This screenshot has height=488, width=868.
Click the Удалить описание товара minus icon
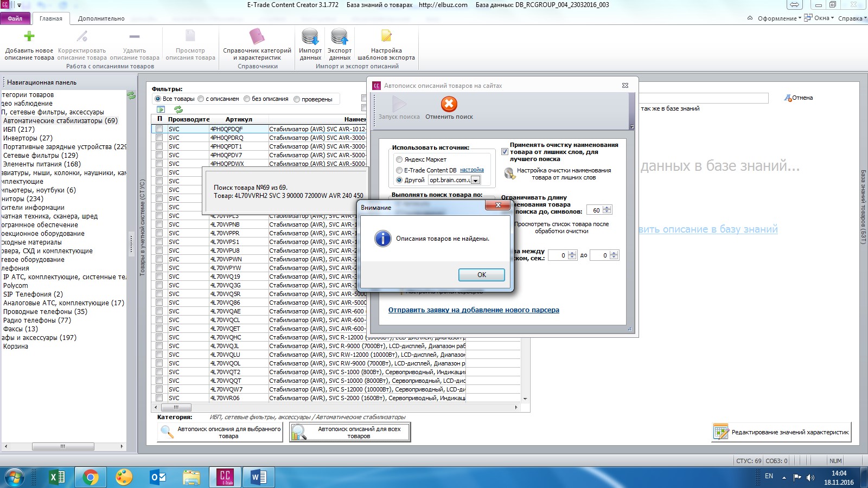click(x=135, y=36)
